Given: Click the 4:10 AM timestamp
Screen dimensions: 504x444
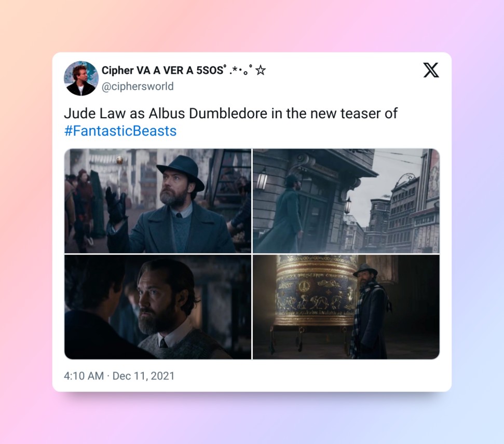Looking at the screenshot, I should pos(84,376).
